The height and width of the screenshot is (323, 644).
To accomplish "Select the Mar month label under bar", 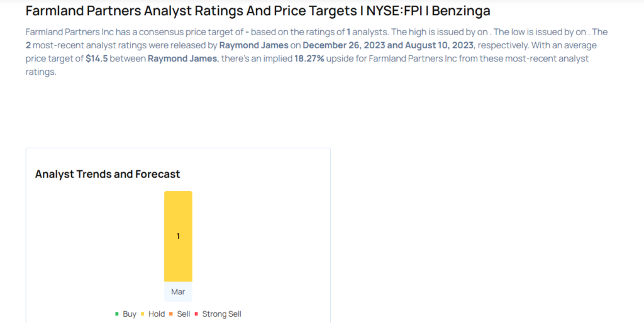I will click(178, 292).
